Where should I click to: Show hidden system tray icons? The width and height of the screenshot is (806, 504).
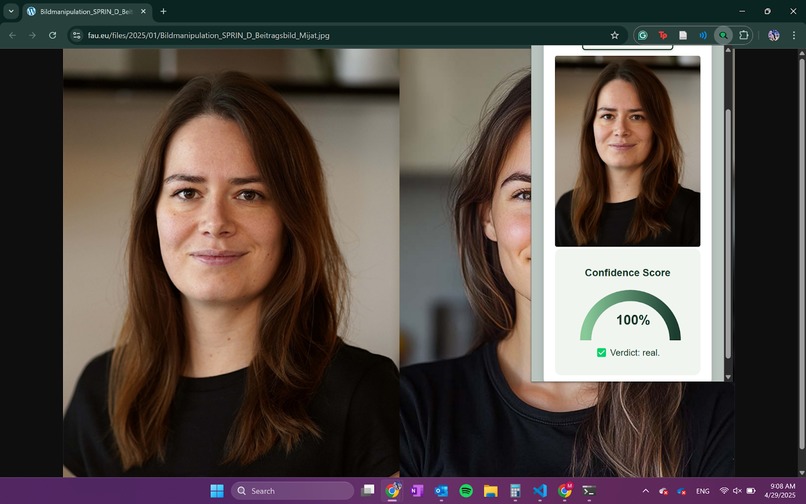[x=646, y=491]
